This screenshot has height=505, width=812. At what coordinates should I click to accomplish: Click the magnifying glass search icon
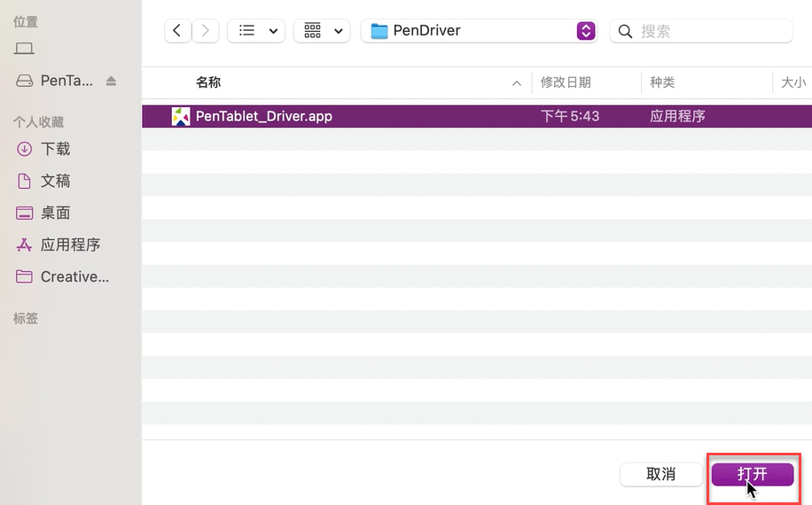point(625,32)
